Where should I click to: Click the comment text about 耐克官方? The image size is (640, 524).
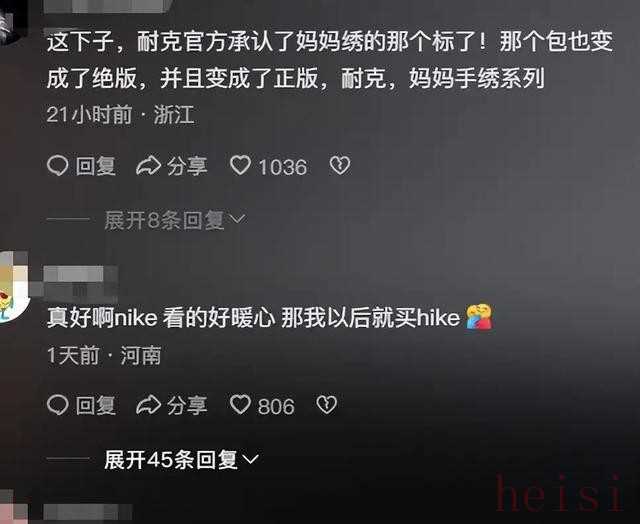(330, 60)
